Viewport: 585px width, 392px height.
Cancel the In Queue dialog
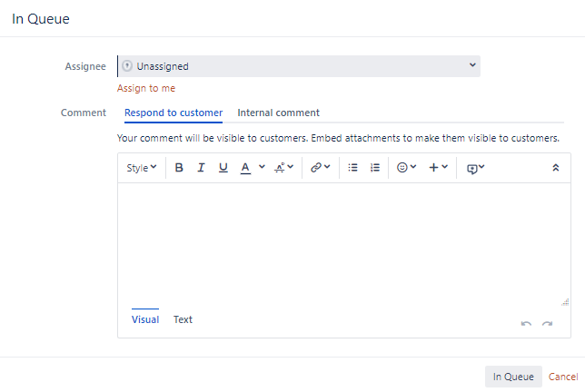(x=563, y=377)
